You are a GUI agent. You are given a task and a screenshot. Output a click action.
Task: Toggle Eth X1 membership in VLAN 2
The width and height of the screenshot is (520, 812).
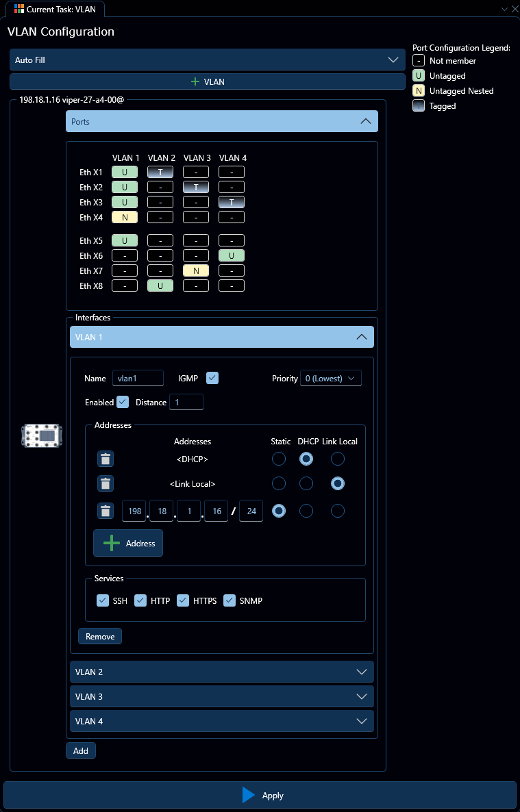click(160, 173)
